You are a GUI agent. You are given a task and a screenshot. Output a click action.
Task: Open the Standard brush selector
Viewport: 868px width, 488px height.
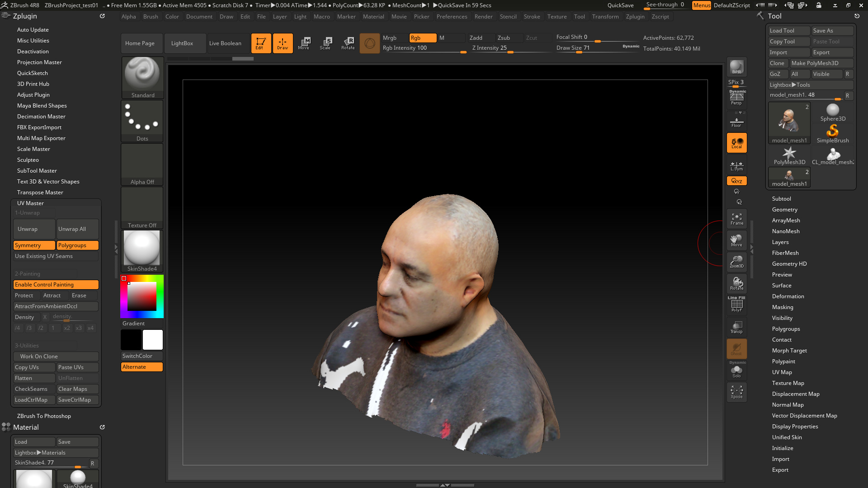pos(142,77)
